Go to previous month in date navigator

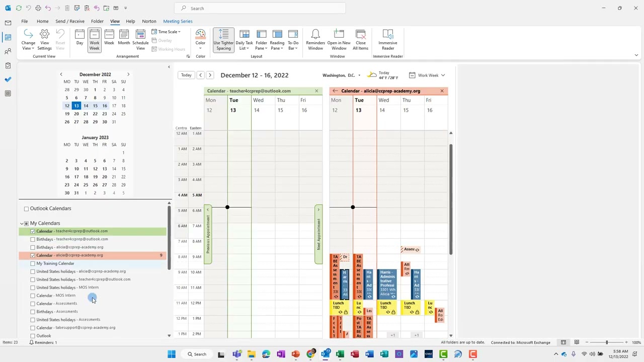pos(61,74)
